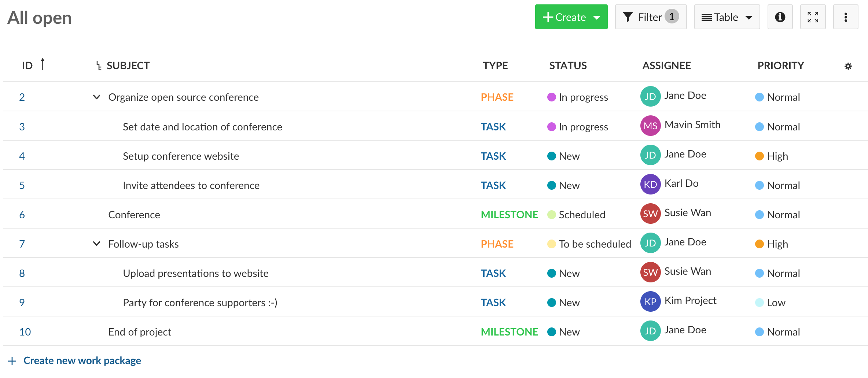Open table column settings gear

[x=848, y=66]
